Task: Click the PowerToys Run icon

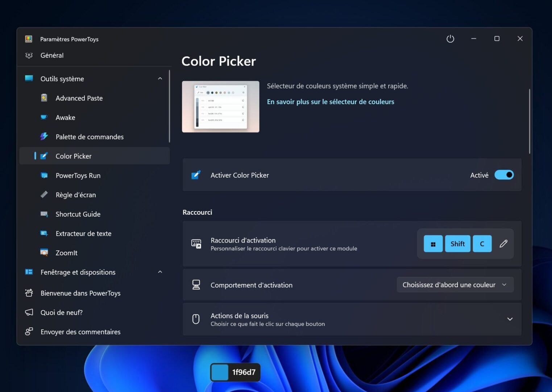Action: (x=44, y=175)
